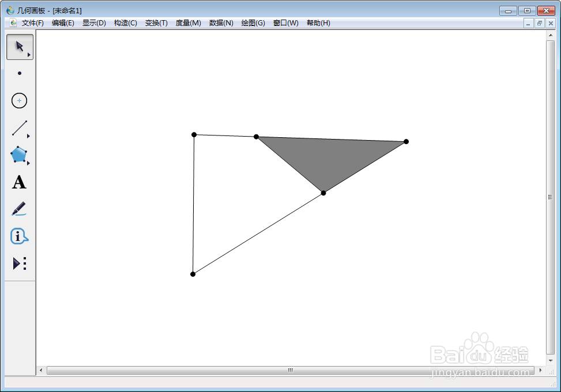Open the 编辑(E) menu
The width and height of the screenshot is (561, 392).
pos(63,23)
